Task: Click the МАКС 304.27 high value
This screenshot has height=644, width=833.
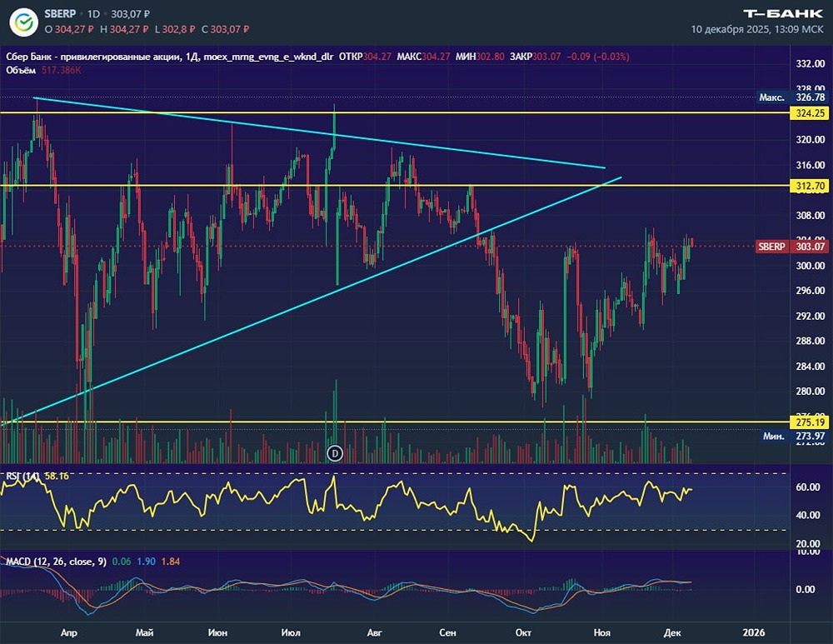Action: coord(423,57)
